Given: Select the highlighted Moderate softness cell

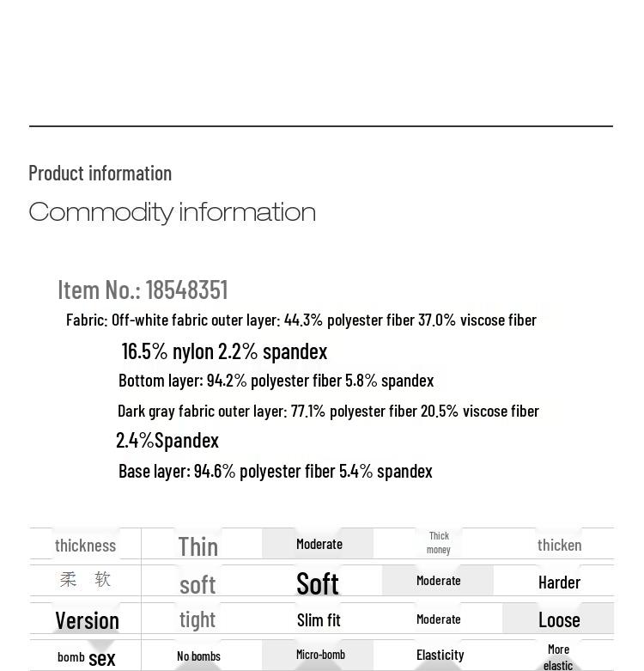Looking at the screenshot, I should coord(438,581).
